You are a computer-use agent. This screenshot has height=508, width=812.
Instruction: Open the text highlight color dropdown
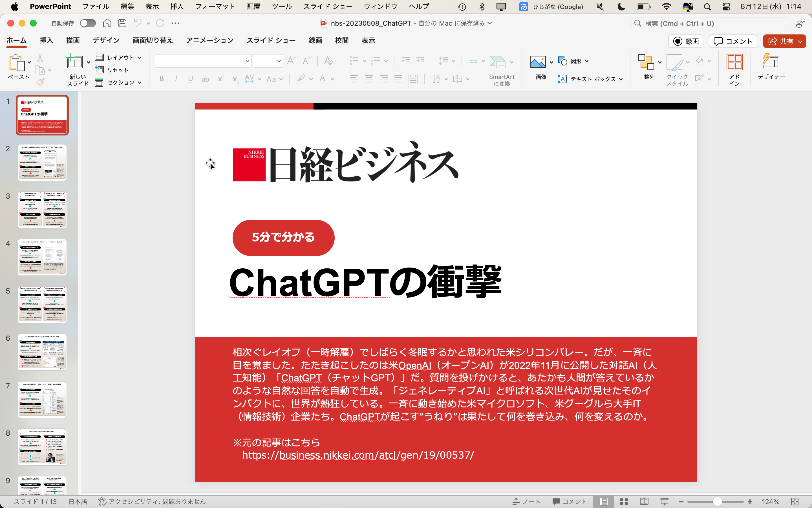(311, 79)
